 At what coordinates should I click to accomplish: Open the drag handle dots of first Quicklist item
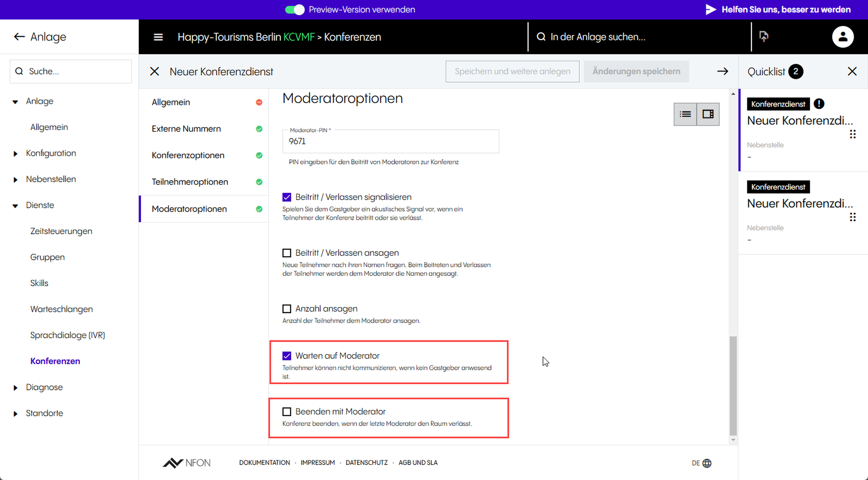coord(852,134)
